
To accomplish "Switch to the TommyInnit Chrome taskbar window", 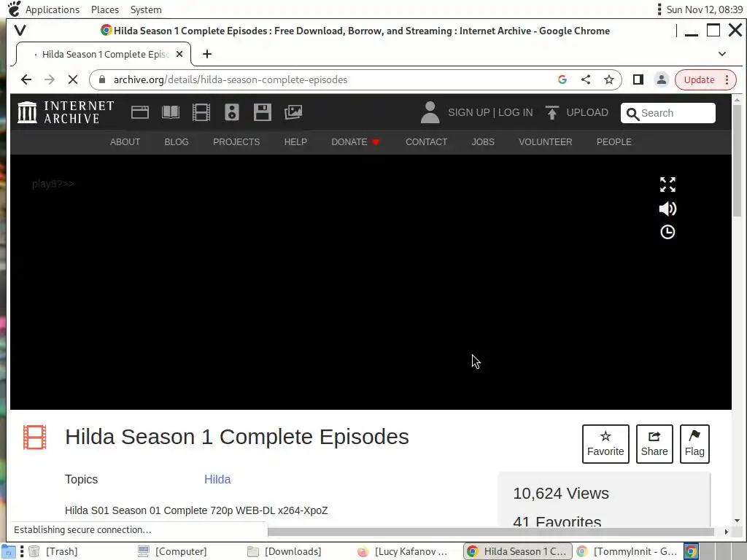I will pos(627,551).
